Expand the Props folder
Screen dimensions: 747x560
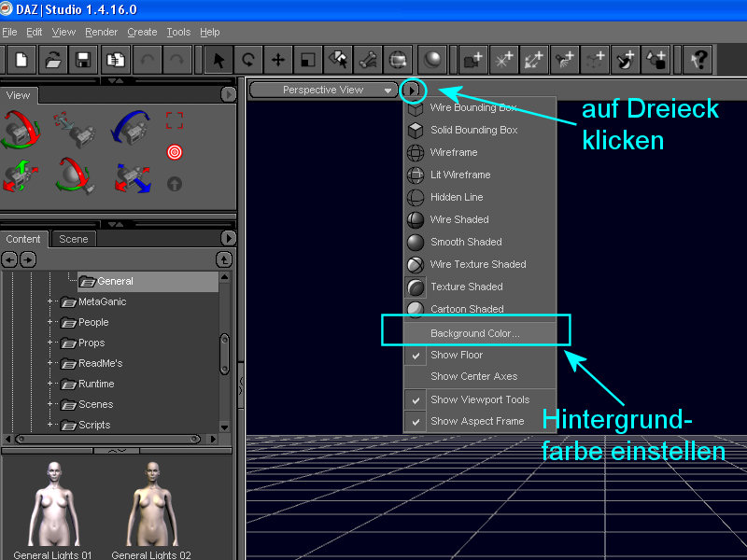(x=49, y=343)
